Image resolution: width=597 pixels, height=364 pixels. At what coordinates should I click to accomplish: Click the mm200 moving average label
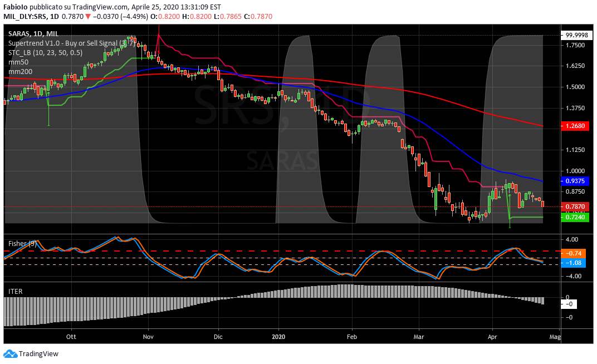19,72
